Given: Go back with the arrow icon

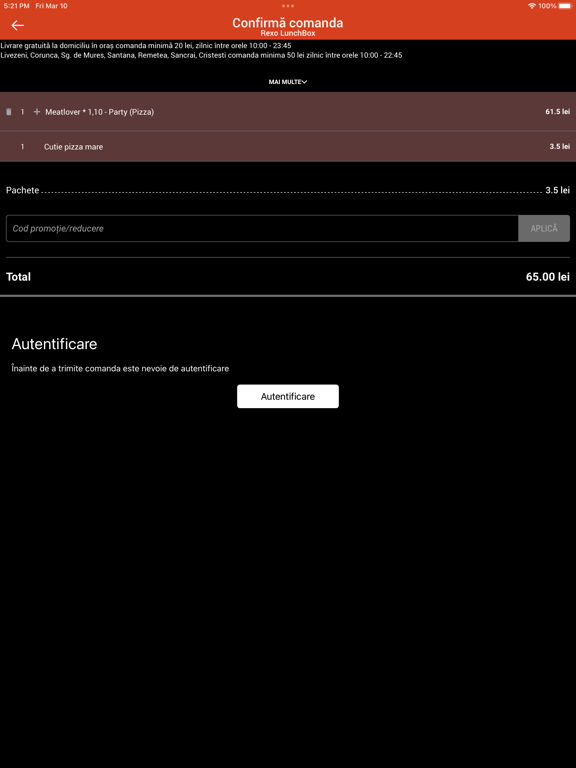Looking at the screenshot, I should point(18,25).
